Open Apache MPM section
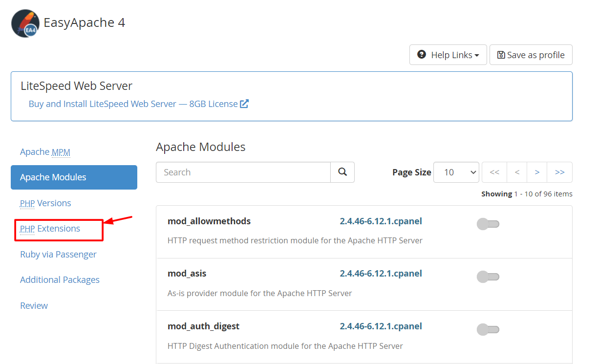Image resolution: width=598 pixels, height=364 pixels. pyautogui.click(x=45, y=152)
